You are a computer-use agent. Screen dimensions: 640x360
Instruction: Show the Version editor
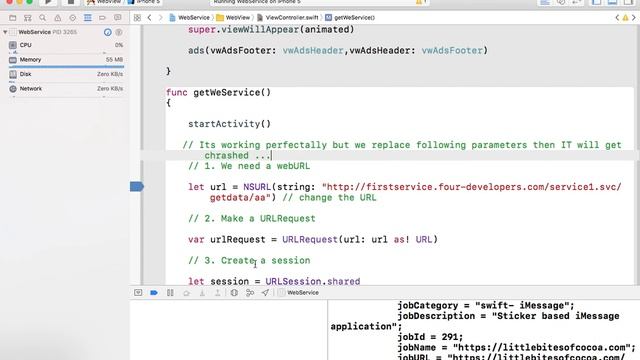click(577, 2)
